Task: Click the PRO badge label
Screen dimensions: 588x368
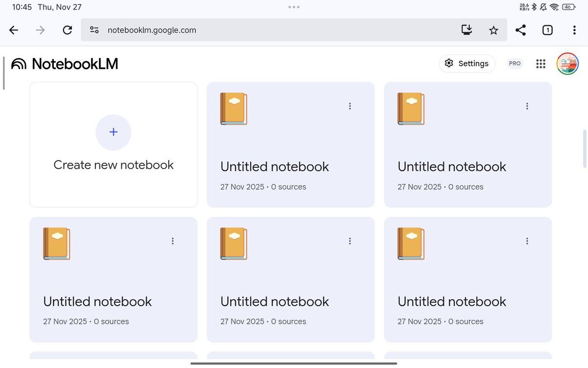Action: 514,63
